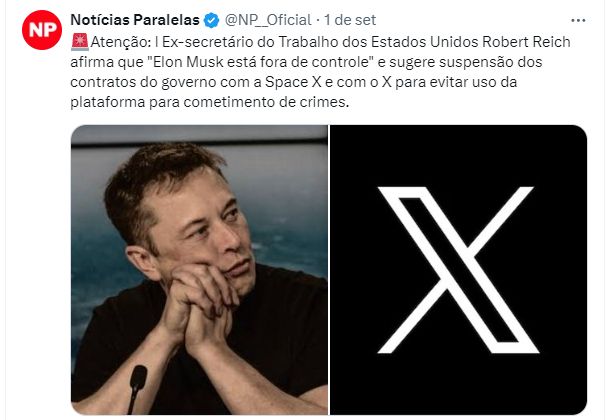Click the man's clasped hands in the photo

coord(202,307)
